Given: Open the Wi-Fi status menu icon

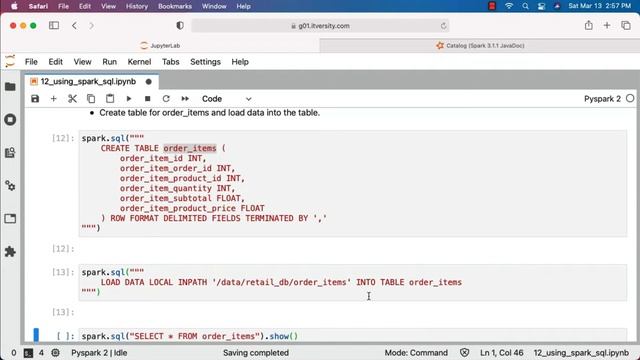Looking at the screenshot, I should pyautogui.click(x=509, y=6).
